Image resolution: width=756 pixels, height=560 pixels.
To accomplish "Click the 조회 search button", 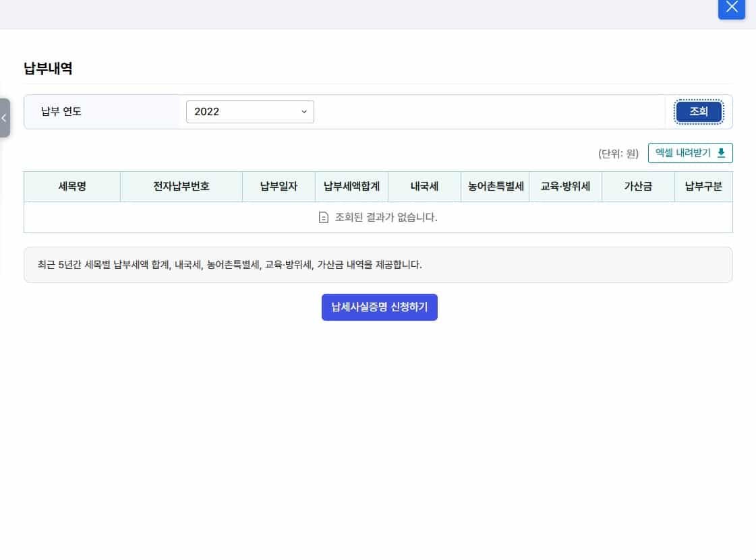I will (x=699, y=112).
